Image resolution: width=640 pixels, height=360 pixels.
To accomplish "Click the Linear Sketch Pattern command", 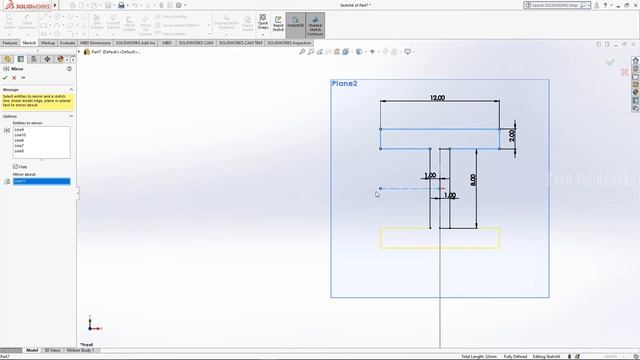I will coord(177,25).
